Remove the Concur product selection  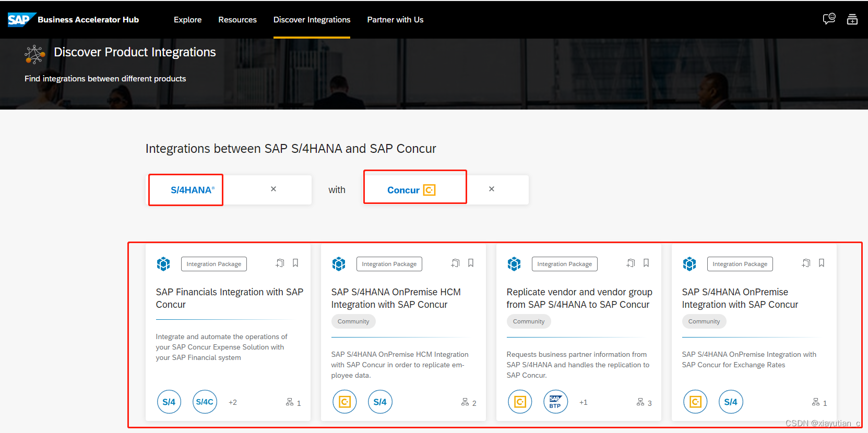(x=492, y=189)
